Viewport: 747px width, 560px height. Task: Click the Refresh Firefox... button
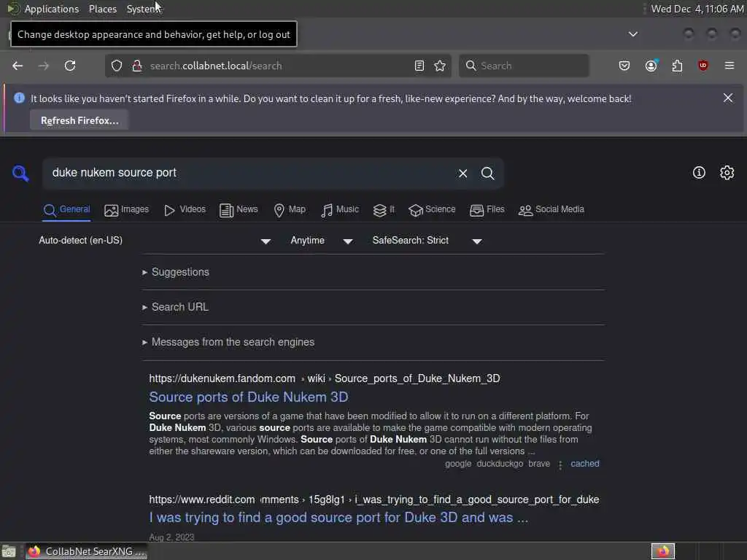point(80,120)
